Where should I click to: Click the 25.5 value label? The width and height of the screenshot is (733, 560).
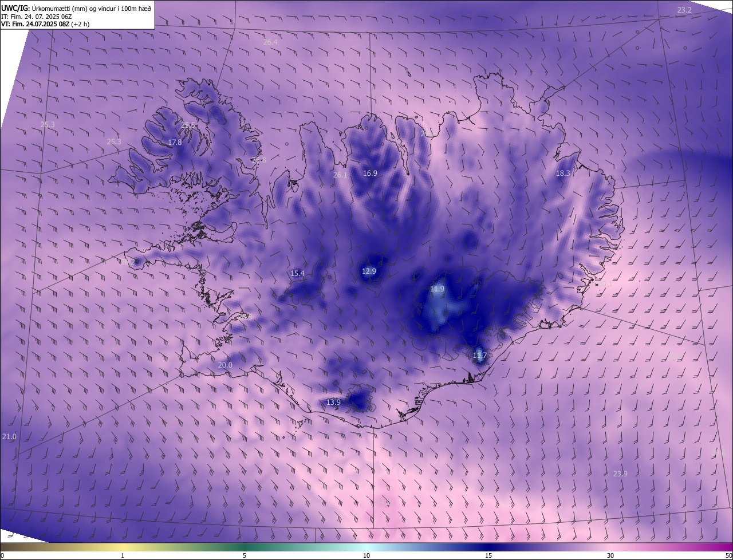coord(188,125)
